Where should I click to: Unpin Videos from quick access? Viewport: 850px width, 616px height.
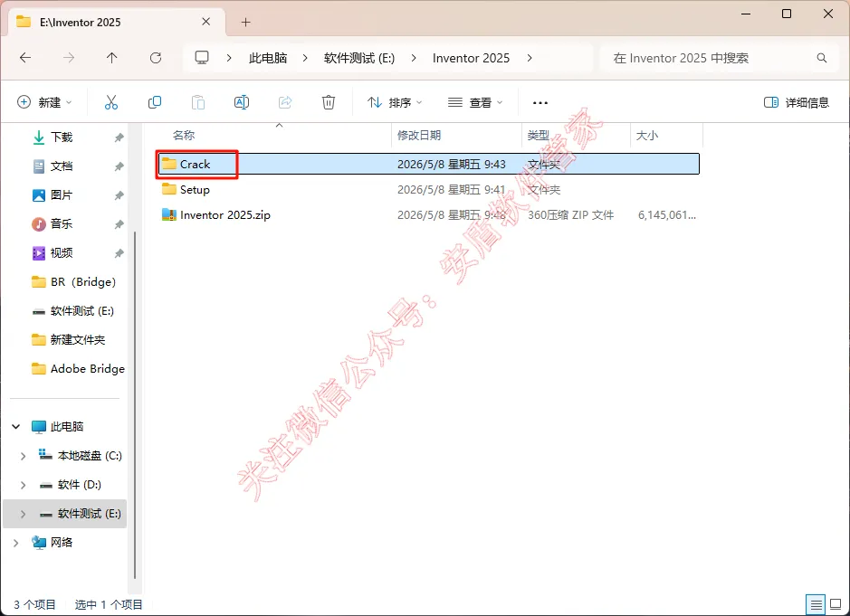pyautogui.click(x=119, y=253)
